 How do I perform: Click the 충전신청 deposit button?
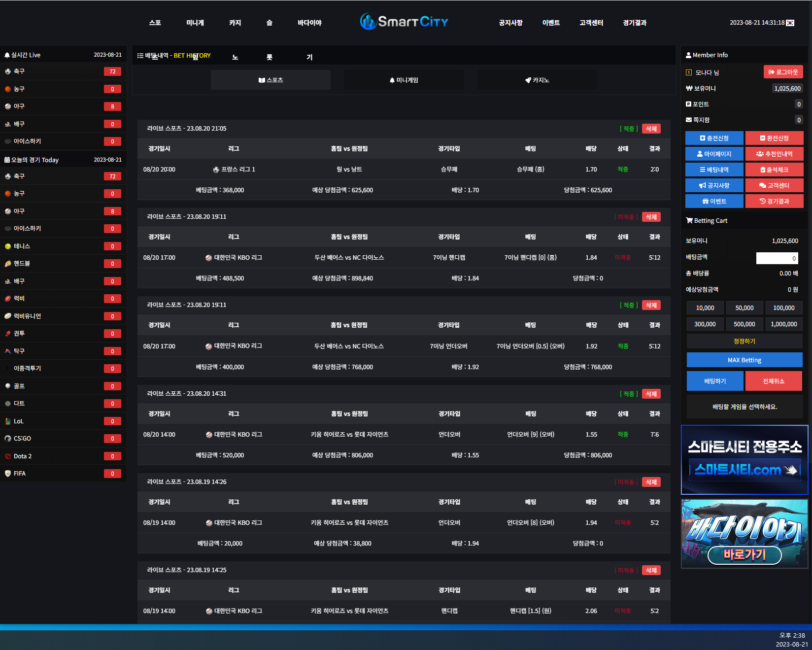[x=714, y=138]
